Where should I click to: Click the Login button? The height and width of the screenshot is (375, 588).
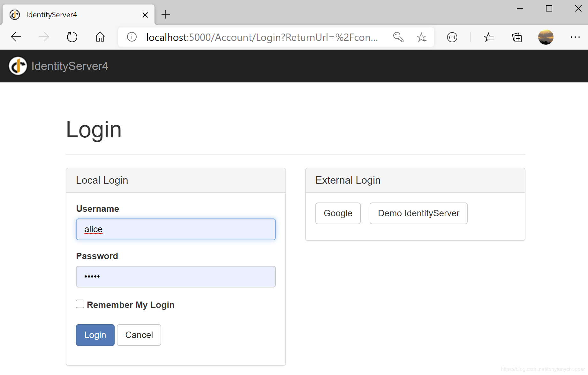95,335
